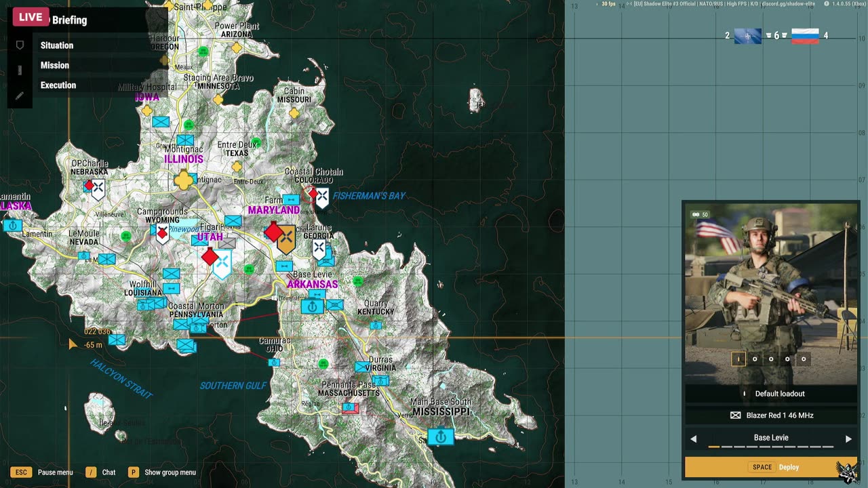
Task: Click the white shield marker at Larune Georgia
Action: tap(319, 249)
